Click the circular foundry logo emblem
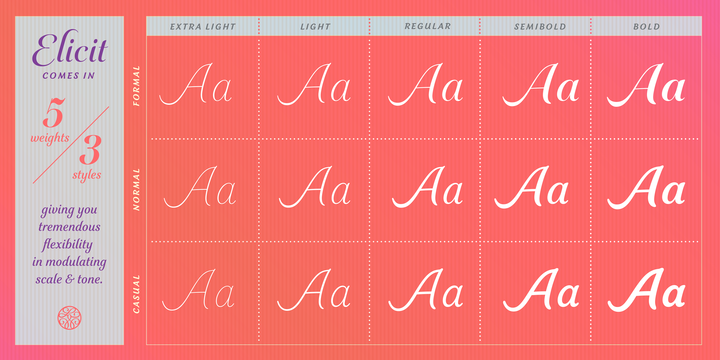This screenshot has height=360, width=720. (69, 318)
